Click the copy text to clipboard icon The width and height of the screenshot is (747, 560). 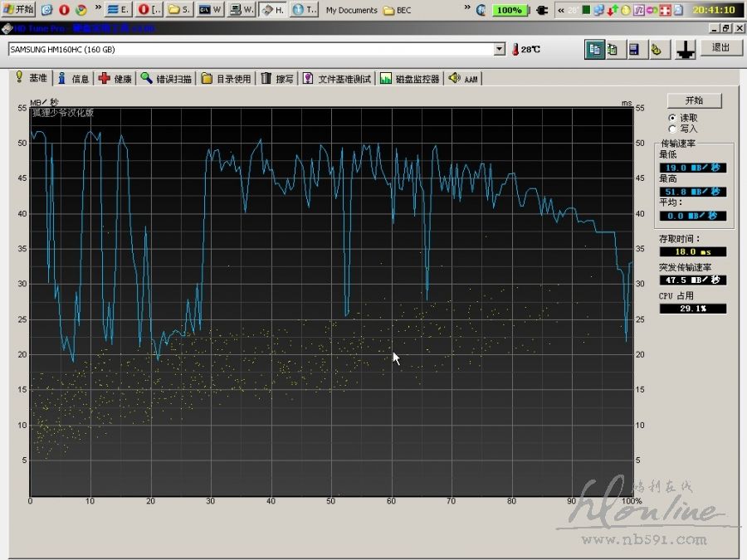pyautogui.click(x=594, y=50)
